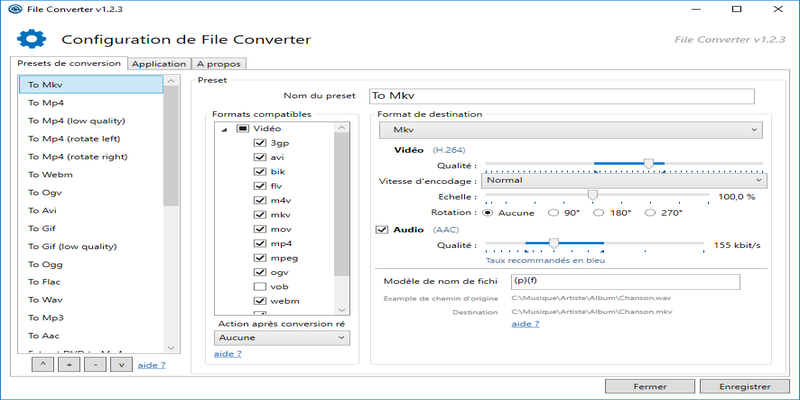Disable the Audio checkbox
This screenshot has width=800, height=400.
[x=382, y=230]
